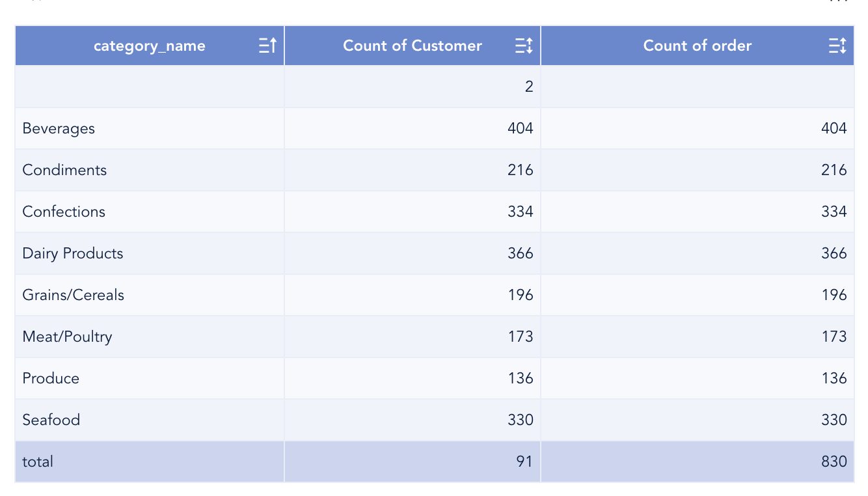This screenshot has width=868, height=496.
Task: Click the sort icon on the category_name column
Action: coord(267,46)
